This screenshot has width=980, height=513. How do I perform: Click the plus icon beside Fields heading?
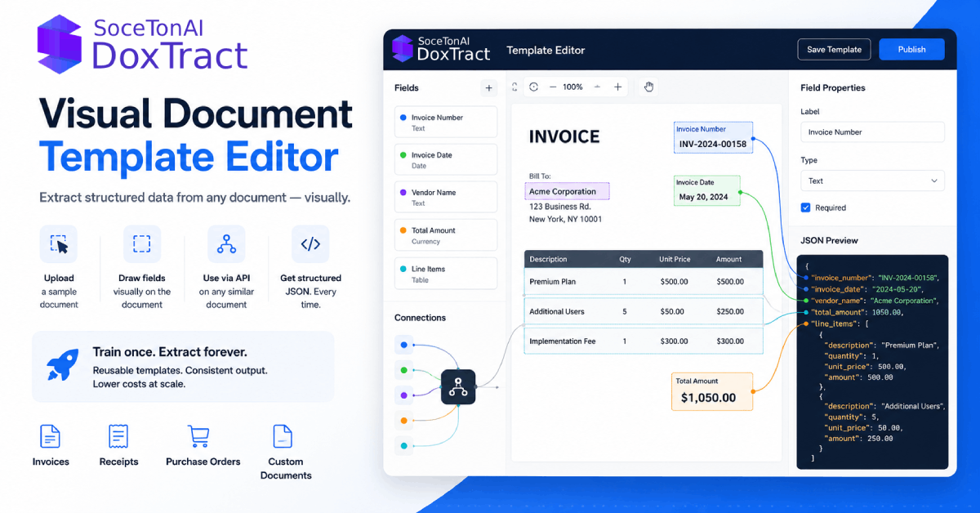[x=488, y=87]
